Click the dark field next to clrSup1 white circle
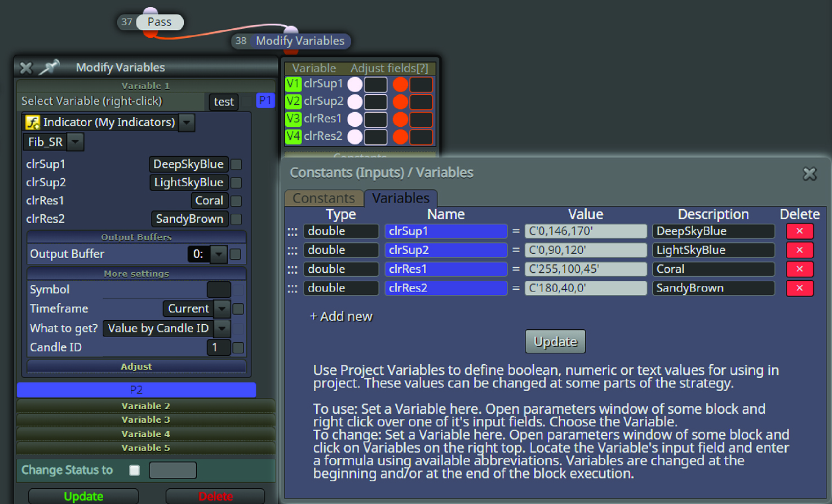 tap(376, 85)
